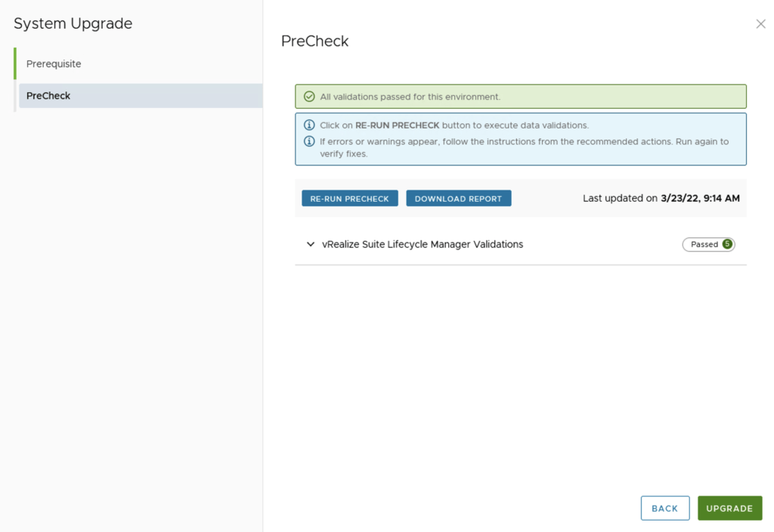The height and width of the screenshot is (532, 774).
Task: Click the green circle showing count 5
Action: (x=727, y=244)
